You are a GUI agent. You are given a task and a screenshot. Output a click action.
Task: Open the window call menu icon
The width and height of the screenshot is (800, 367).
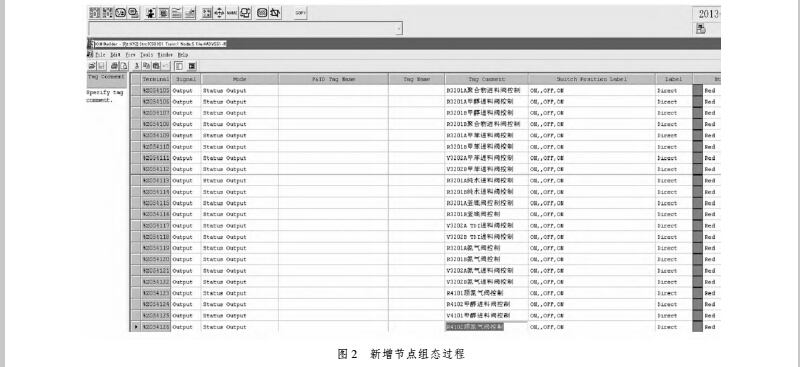point(163,13)
